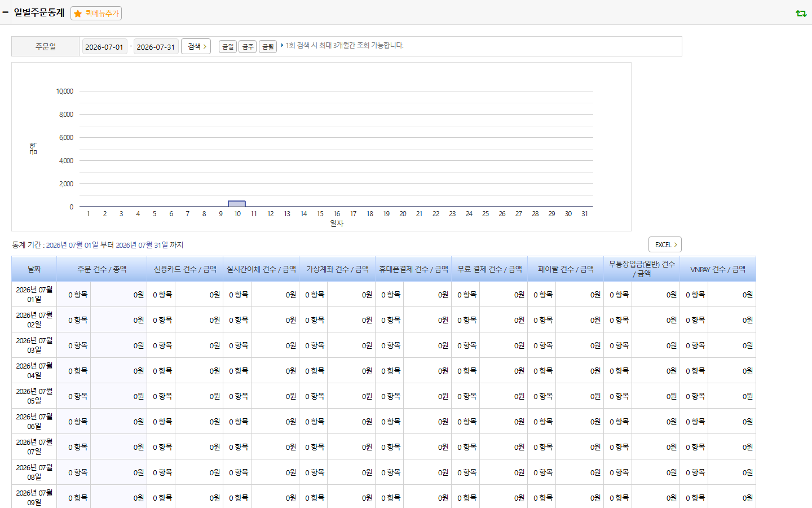Screen dimensions: 812x508
Task: Click the 2026년 07월 05일 date row cell
Action: (x=34, y=396)
